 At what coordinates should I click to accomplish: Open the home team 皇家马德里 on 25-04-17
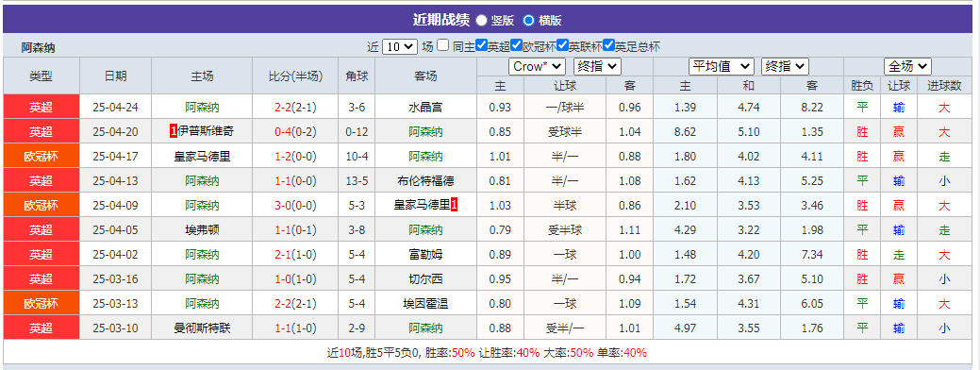click(x=202, y=157)
